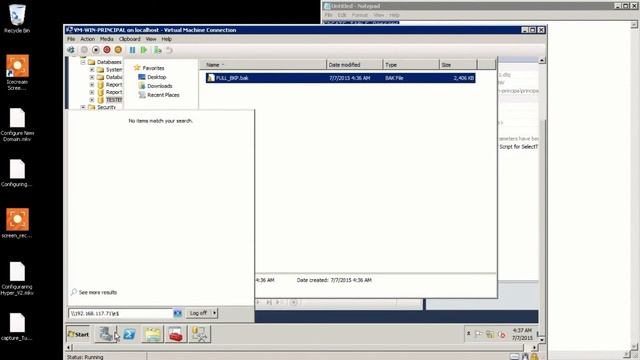Select Desktop under Favorites
Viewport: 640px width, 360px height.
(153, 77)
